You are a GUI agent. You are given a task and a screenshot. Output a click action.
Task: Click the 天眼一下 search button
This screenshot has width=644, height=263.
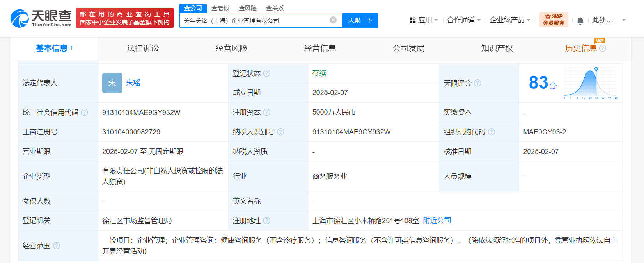pyautogui.click(x=360, y=20)
